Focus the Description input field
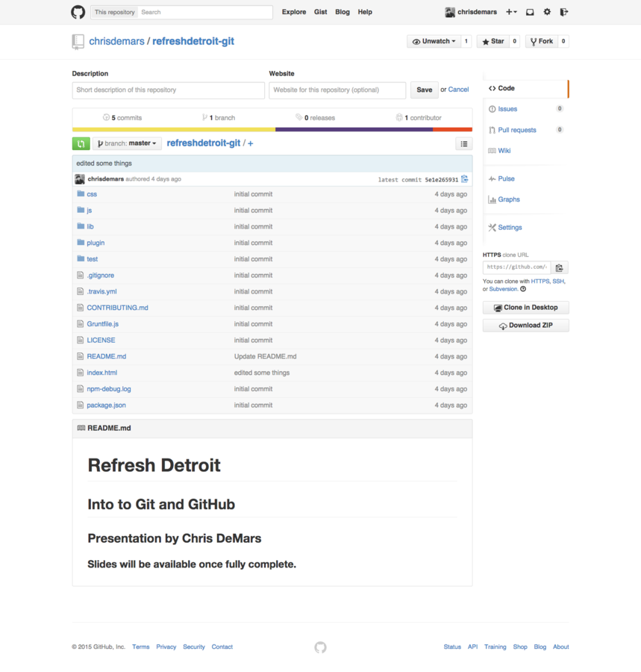641x672 pixels. click(169, 90)
